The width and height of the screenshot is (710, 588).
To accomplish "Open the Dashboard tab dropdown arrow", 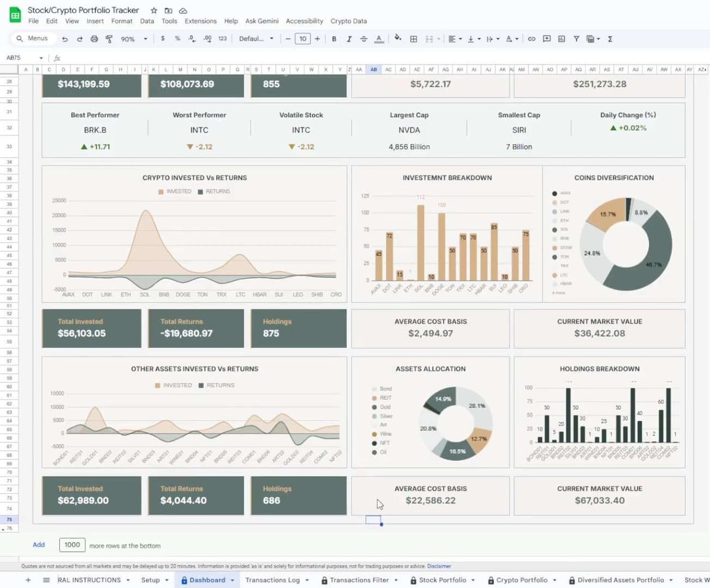I will click(232, 580).
